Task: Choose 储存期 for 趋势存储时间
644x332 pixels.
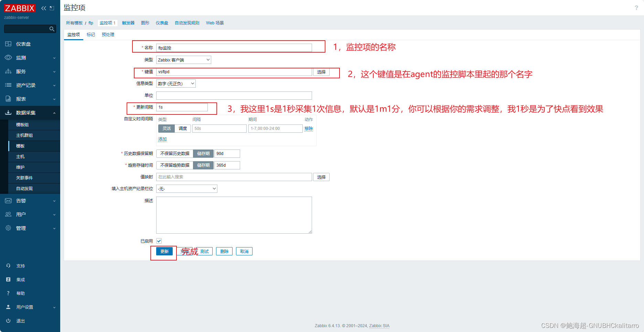Action: 203,165
